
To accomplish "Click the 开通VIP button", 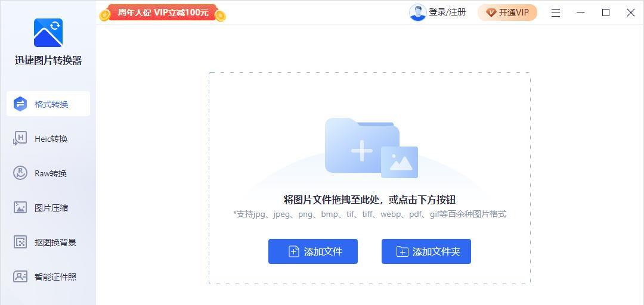I will [x=507, y=13].
